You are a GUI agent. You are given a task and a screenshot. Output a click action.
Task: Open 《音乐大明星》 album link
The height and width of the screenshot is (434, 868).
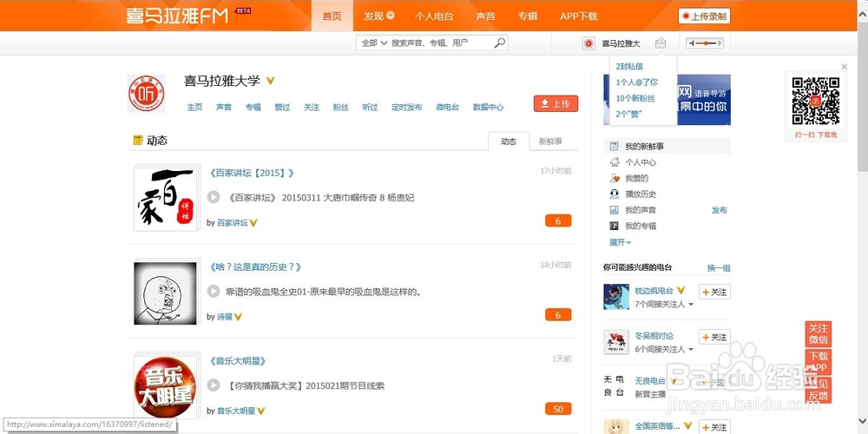238,361
